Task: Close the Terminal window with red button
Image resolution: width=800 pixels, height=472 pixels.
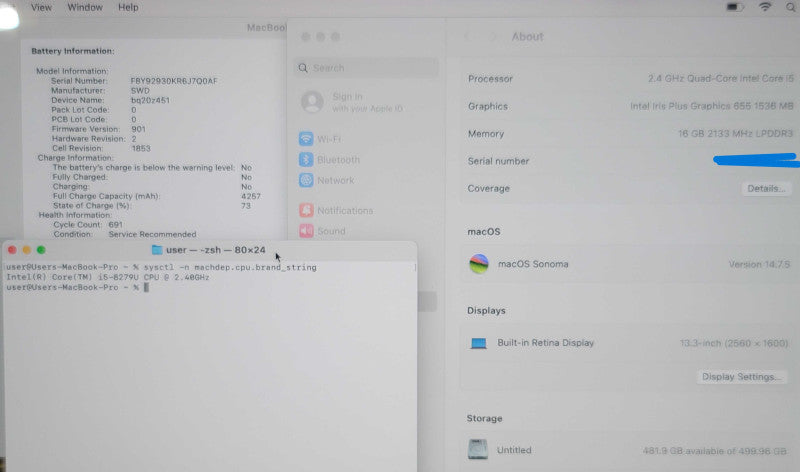Action: pos(12,250)
